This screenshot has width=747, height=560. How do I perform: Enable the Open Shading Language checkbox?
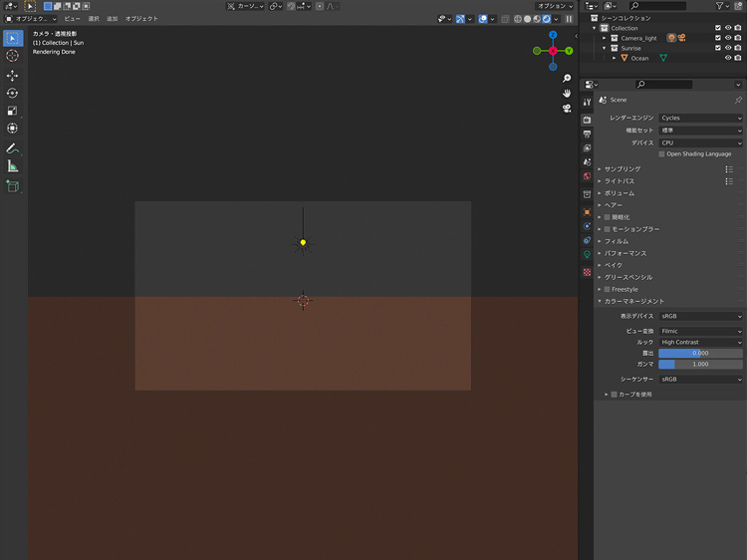(662, 154)
